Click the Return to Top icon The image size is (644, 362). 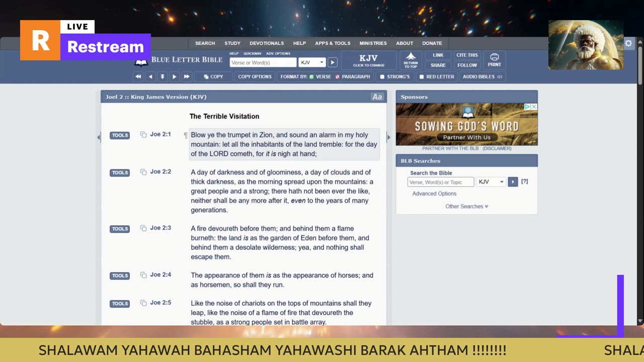click(x=411, y=60)
